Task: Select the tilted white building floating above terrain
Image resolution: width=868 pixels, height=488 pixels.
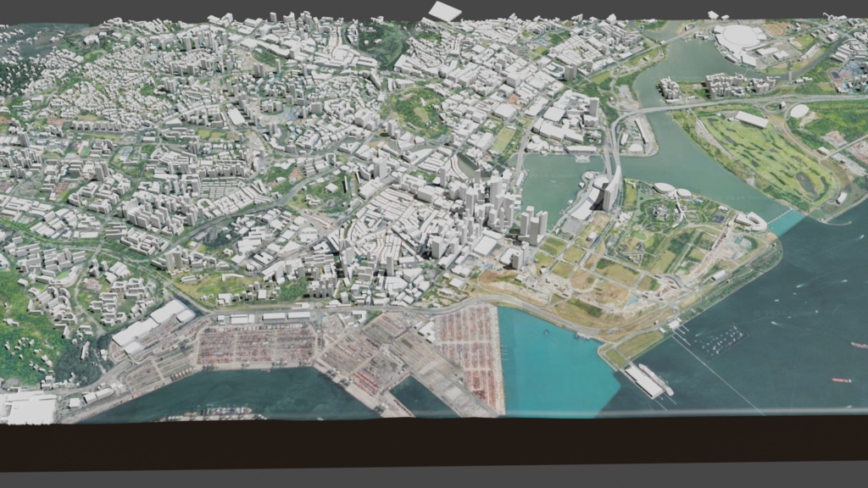Action: pyautogui.click(x=443, y=10)
